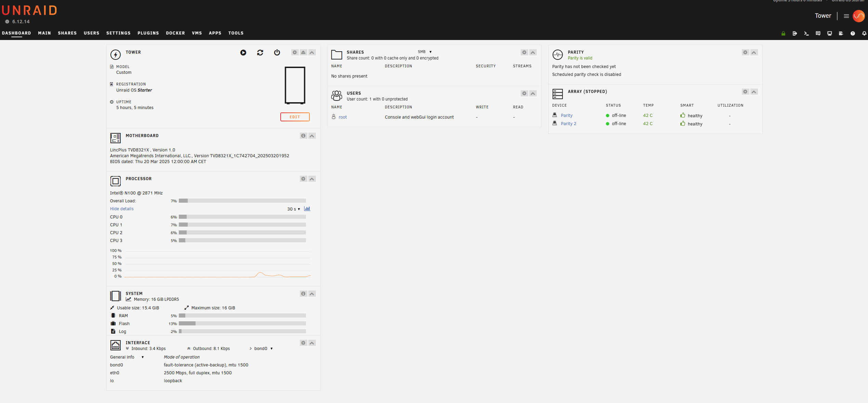Open the hamburger menu beside Tower

[x=846, y=16]
